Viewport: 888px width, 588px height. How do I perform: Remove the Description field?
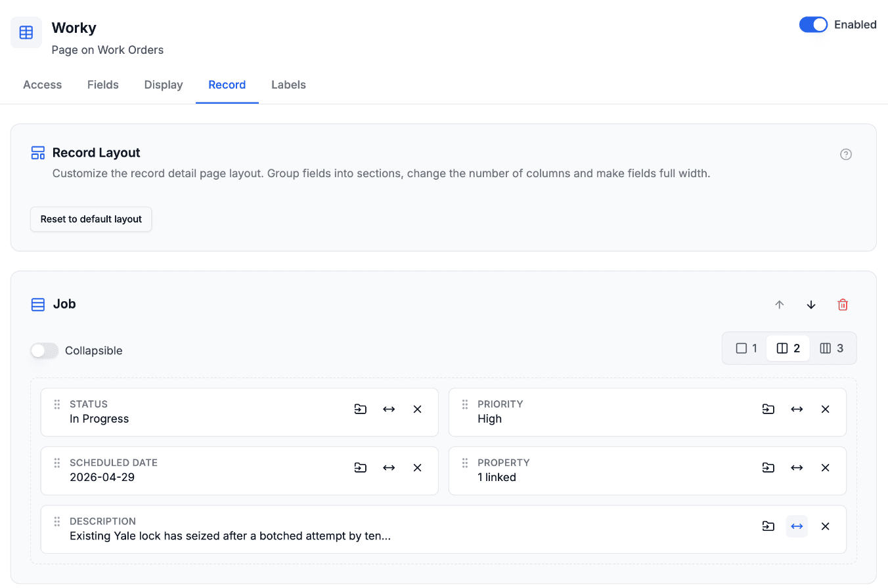[826, 526]
